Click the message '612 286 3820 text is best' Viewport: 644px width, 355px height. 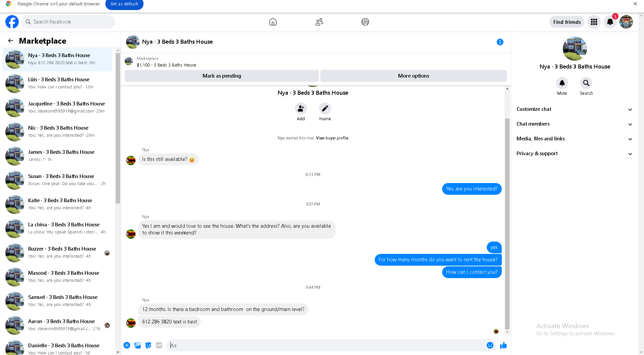coord(169,322)
